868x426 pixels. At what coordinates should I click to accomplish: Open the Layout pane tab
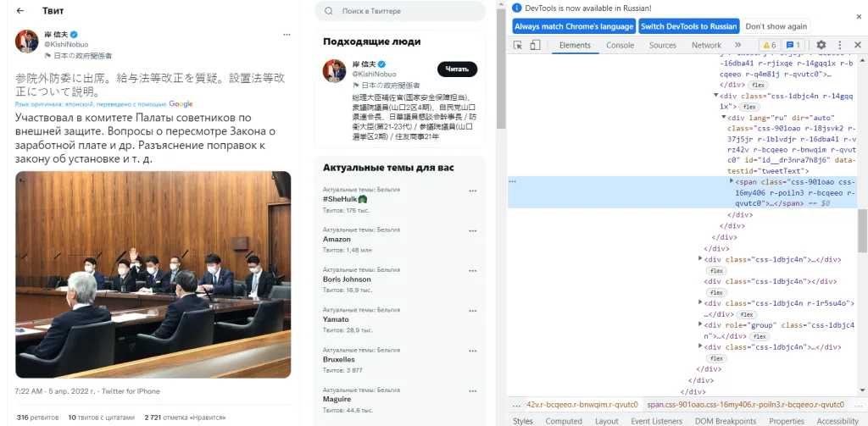click(607, 421)
